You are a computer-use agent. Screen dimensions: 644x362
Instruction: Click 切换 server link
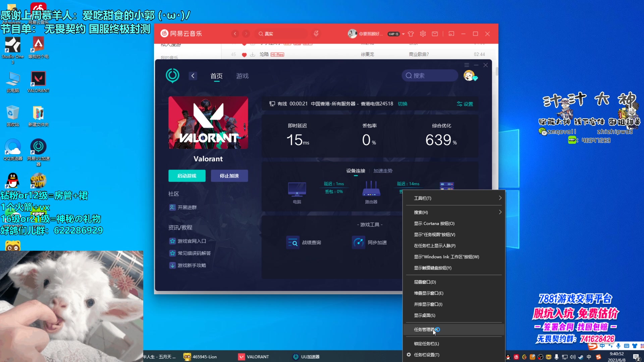coord(402,104)
